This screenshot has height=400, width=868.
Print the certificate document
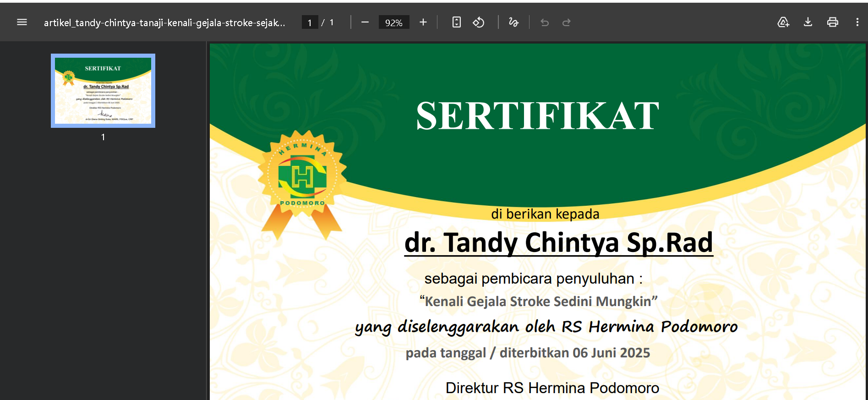pyautogui.click(x=832, y=22)
